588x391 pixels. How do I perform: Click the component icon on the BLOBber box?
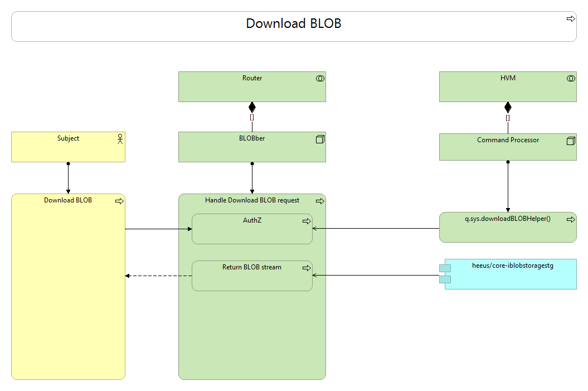click(319, 140)
